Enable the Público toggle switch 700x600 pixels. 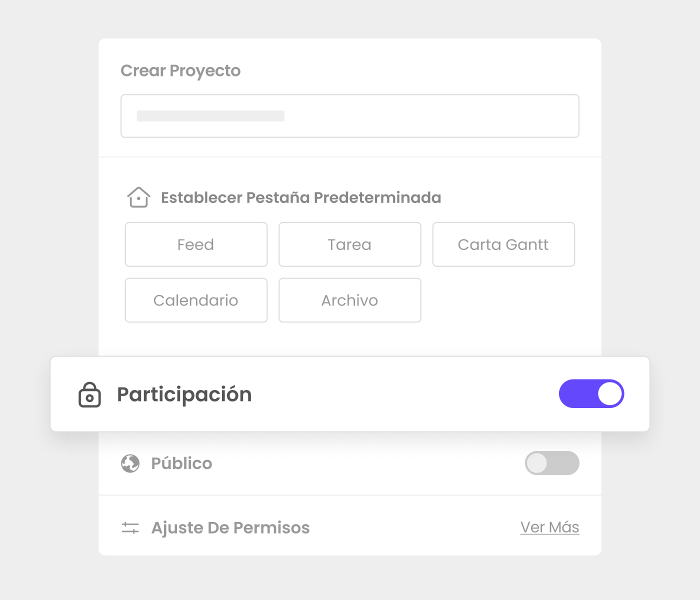[x=552, y=463]
